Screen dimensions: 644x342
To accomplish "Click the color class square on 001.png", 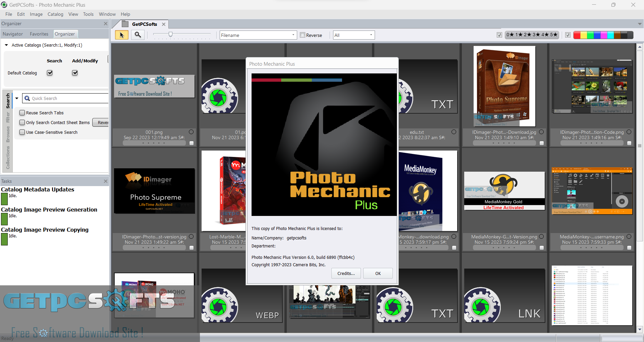I will [x=192, y=143].
